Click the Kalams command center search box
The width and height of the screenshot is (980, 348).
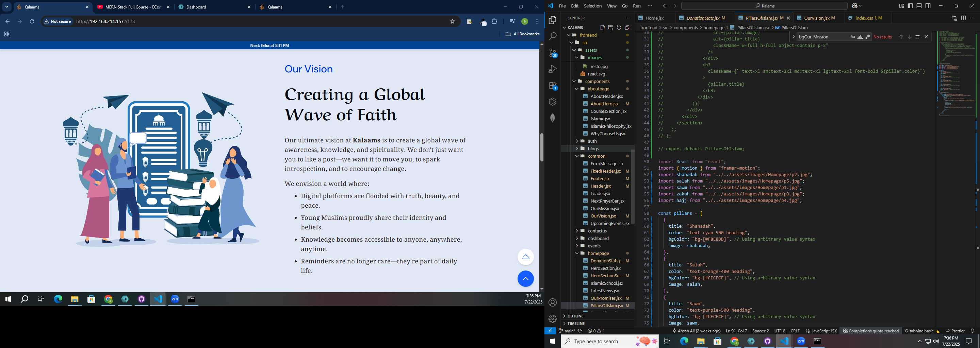pos(764,6)
